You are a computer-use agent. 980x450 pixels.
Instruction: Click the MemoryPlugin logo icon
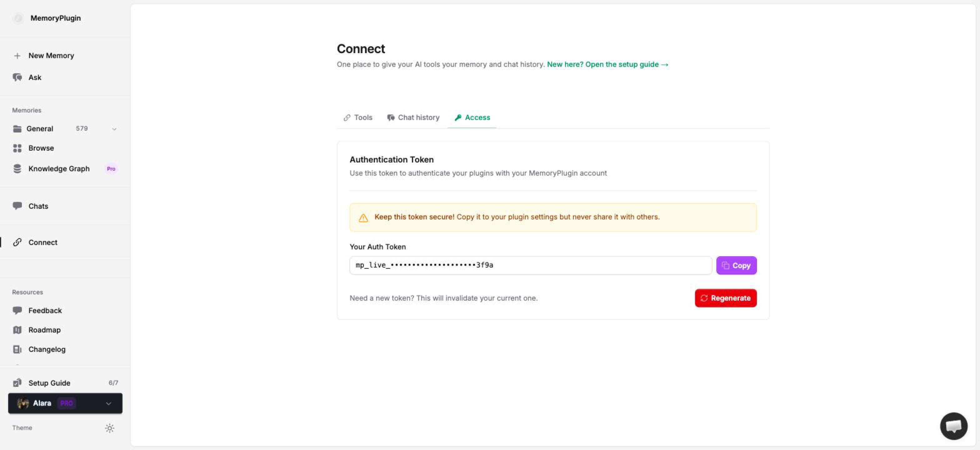point(18,18)
